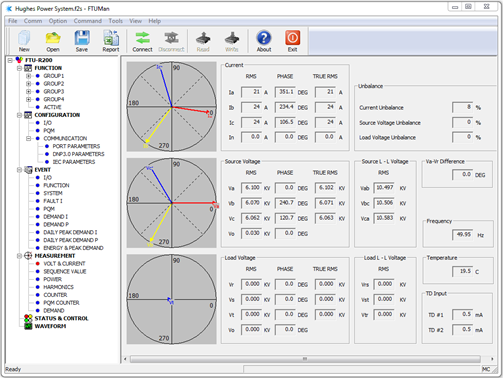Click the Current phasor diagram
The height and width of the screenshot is (378, 503).
coord(172,107)
